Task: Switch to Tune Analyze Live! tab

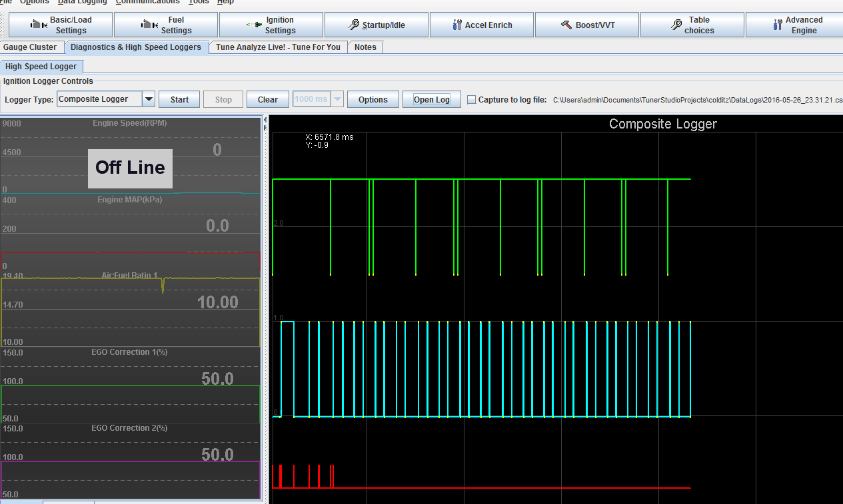Action: 278,47
